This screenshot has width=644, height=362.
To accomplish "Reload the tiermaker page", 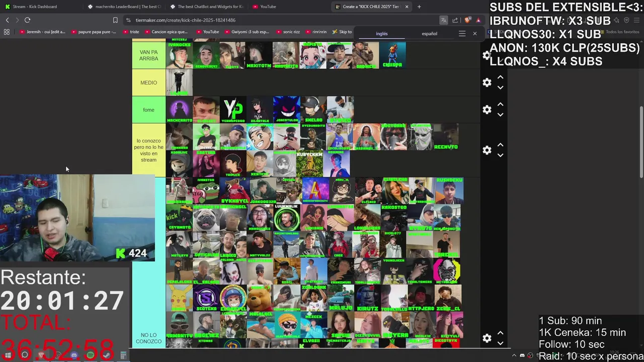I will [x=27, y=20].
